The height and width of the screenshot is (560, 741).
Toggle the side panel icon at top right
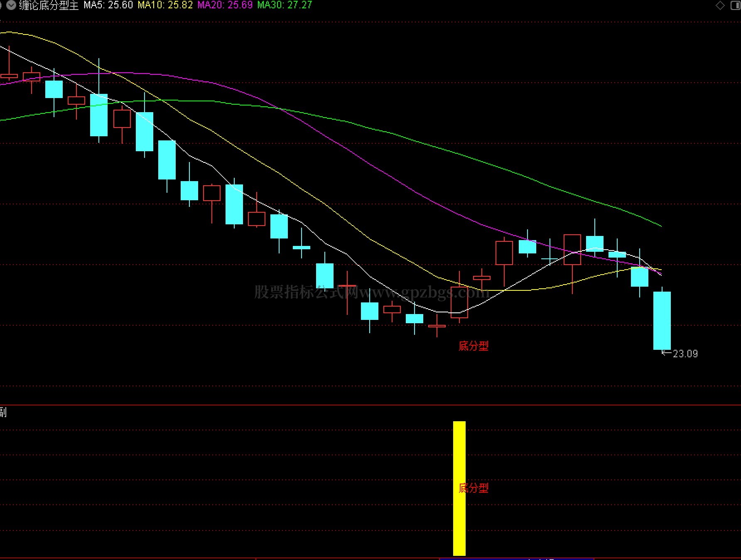(735, 5)
